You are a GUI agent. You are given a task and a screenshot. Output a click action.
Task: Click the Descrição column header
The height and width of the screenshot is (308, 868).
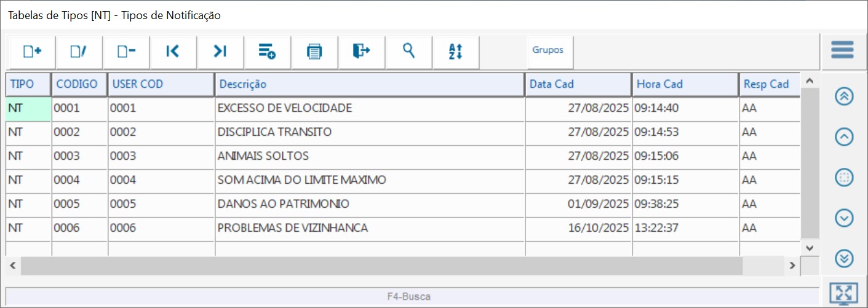coord(369,84)
